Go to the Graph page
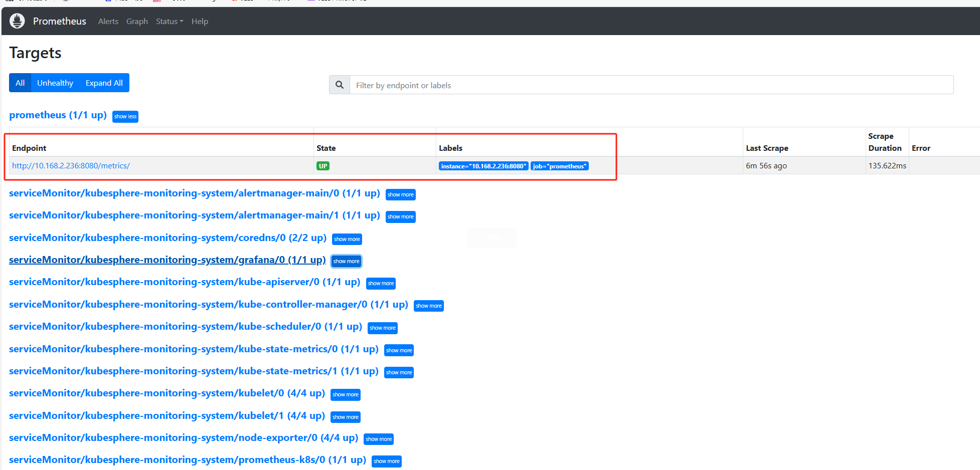Image resolution: width=980 pixels, height=470 pixels. pos(137,21)
